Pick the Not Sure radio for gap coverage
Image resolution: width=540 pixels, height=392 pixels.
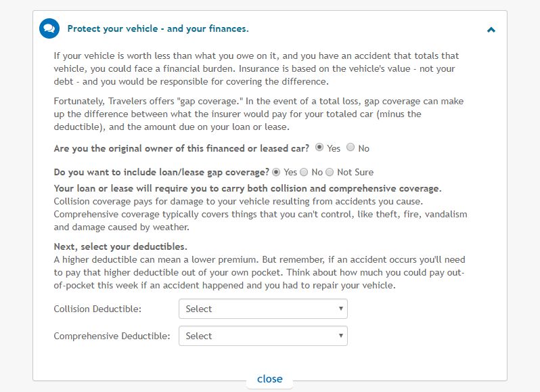[330, 172]
